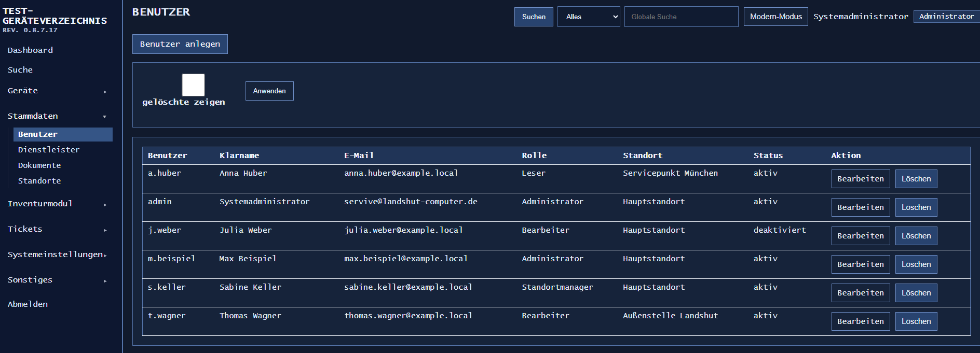Image resolution: width=980 pixels, height=353 pixels.
Task: Select Benutzer in the sidebar
Action: (63, 134)
